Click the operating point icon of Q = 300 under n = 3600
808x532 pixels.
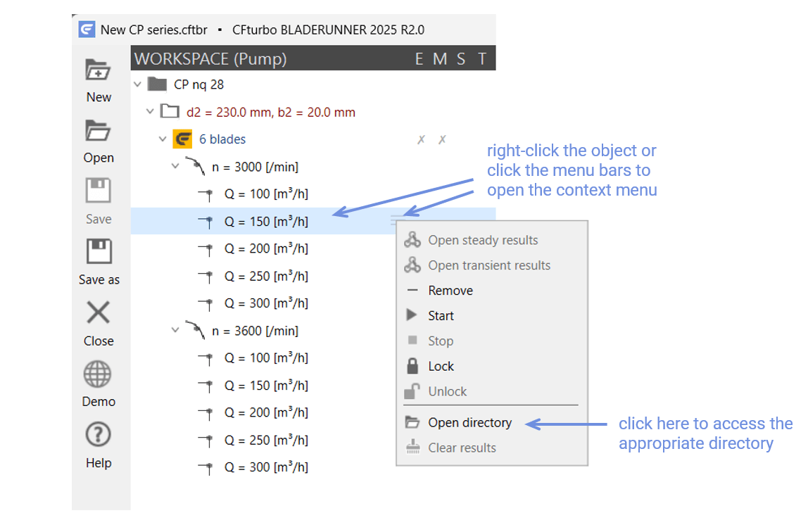click(206, 468)
